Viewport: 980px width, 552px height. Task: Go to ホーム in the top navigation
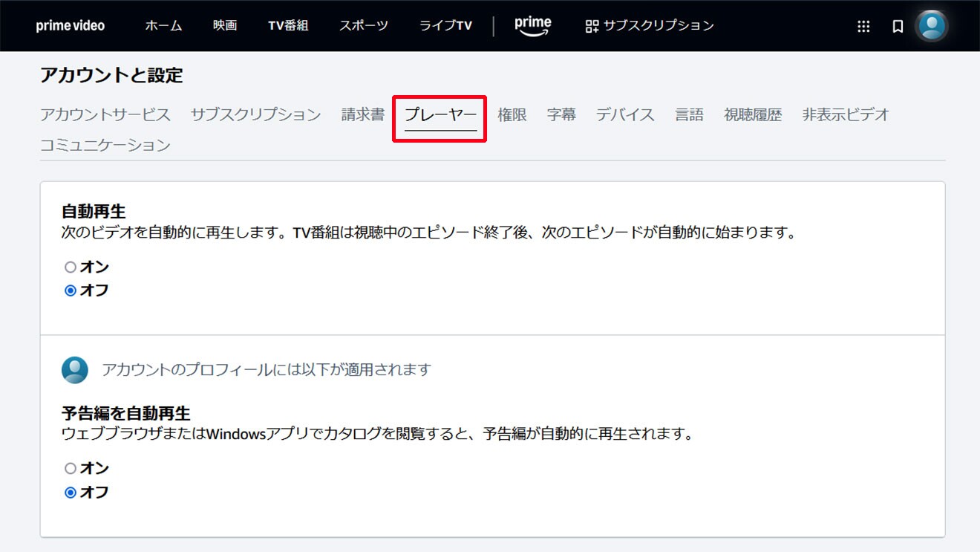[x=163, y=26]
